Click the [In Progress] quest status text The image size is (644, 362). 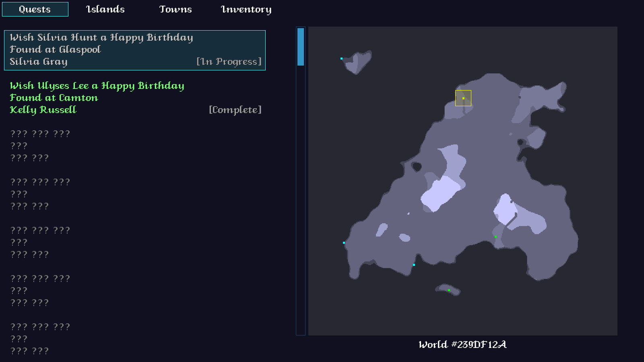click(x=229, y=62)
